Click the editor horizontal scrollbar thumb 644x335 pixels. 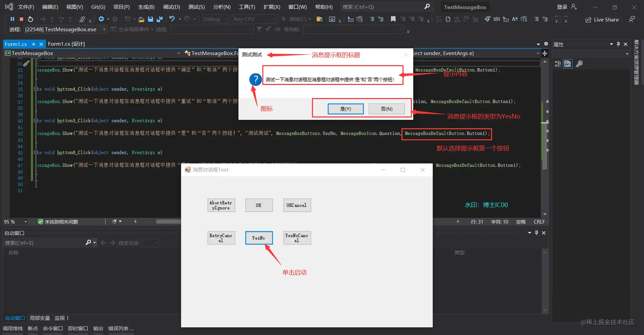[x=168, y=222]
